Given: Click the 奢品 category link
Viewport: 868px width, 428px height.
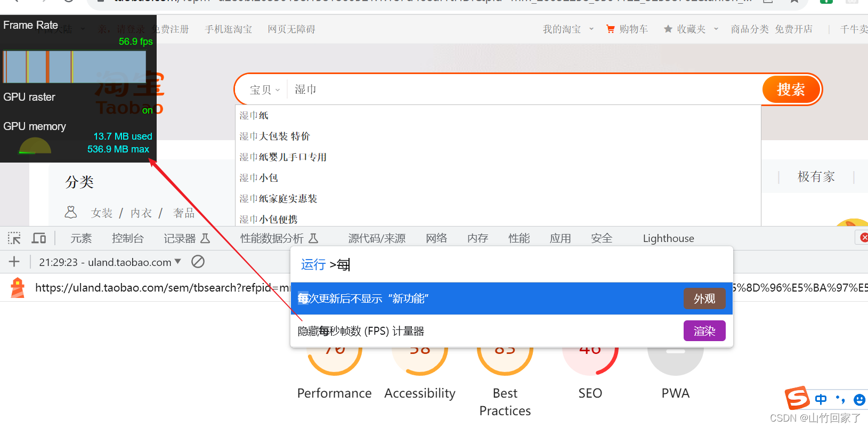Looking at the screenshot, I should click(184, 213).
